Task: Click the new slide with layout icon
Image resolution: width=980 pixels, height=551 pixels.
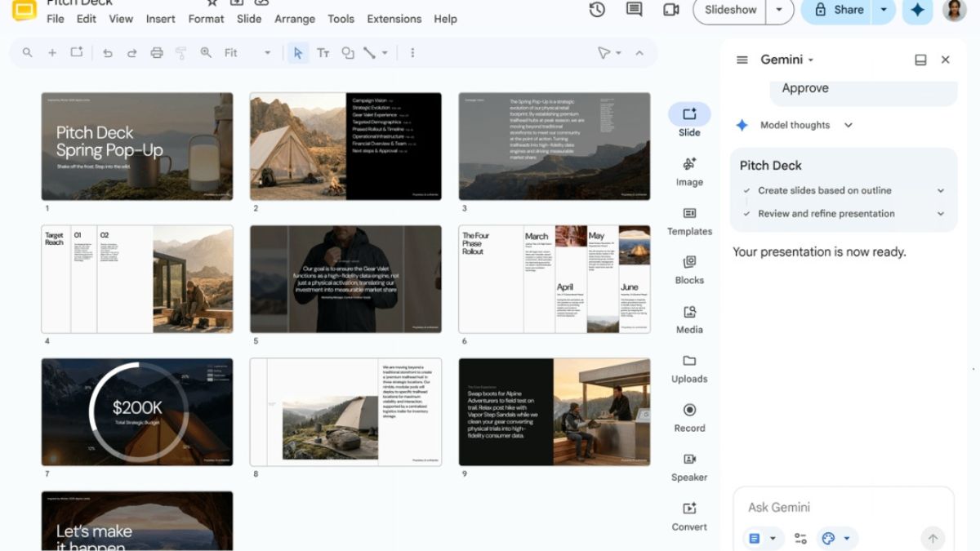Action: point(76,52)
